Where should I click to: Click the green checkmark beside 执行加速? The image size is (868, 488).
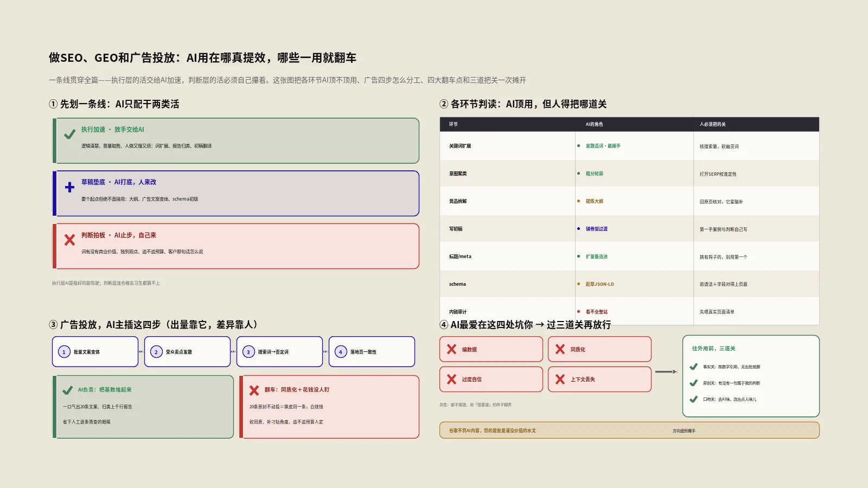(69, 134)
